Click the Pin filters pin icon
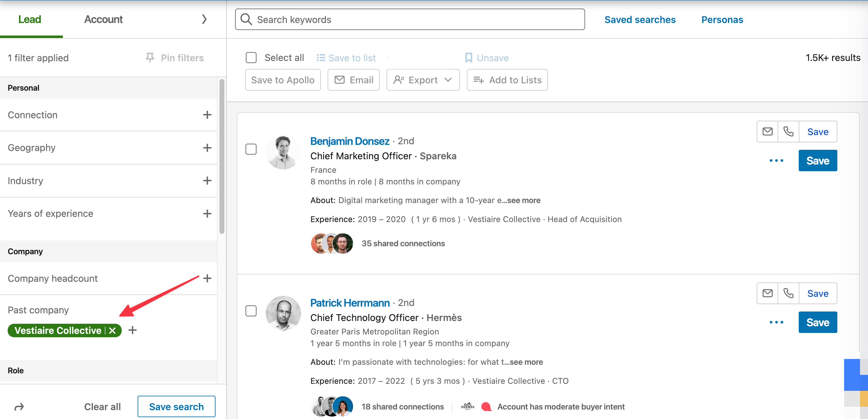The width and height of the screenshot is (868, 419). [x=150, y=58]
